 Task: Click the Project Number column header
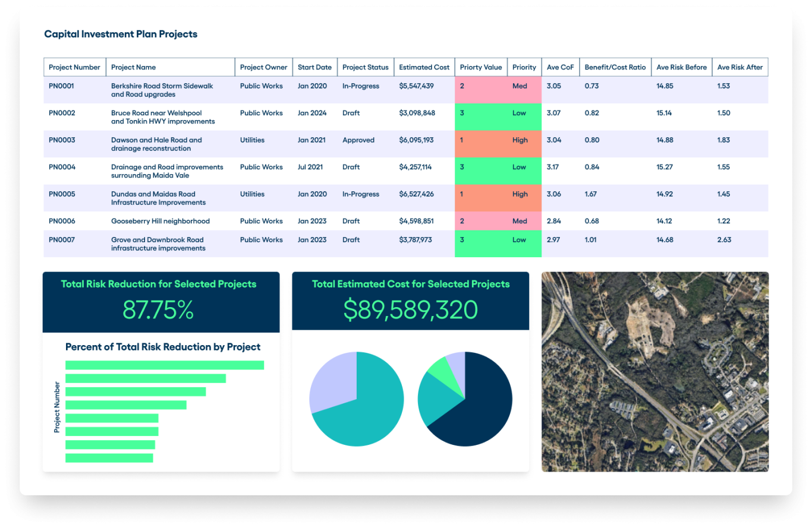(74, 67)
